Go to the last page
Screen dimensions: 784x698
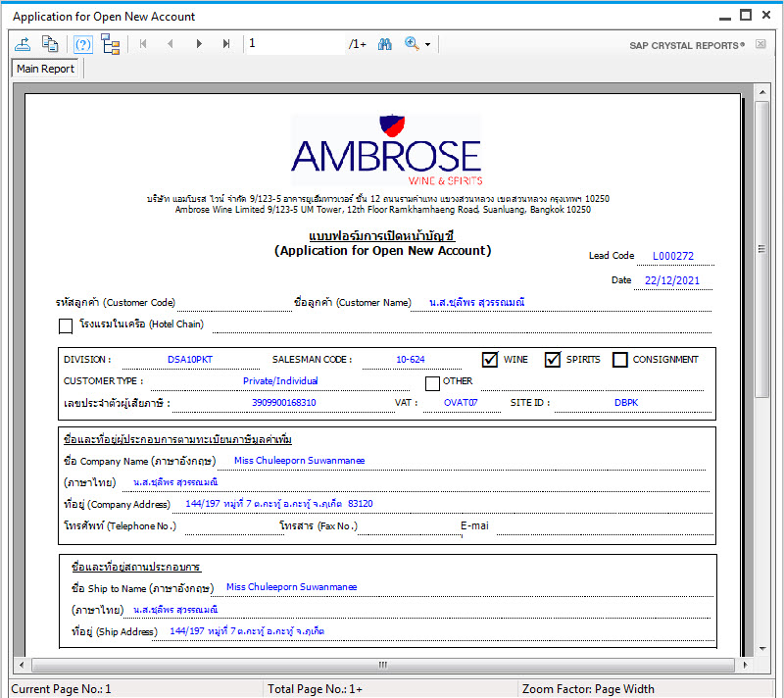pos(226,44)
